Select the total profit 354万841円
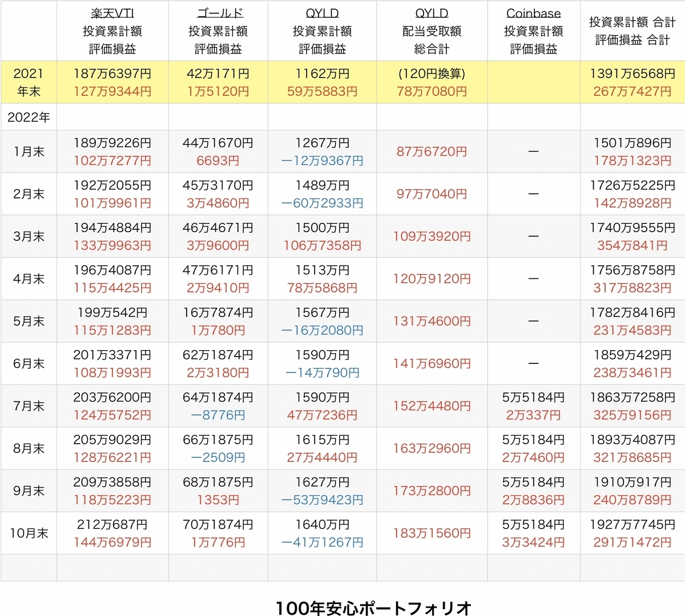 (x=632, y=245)
